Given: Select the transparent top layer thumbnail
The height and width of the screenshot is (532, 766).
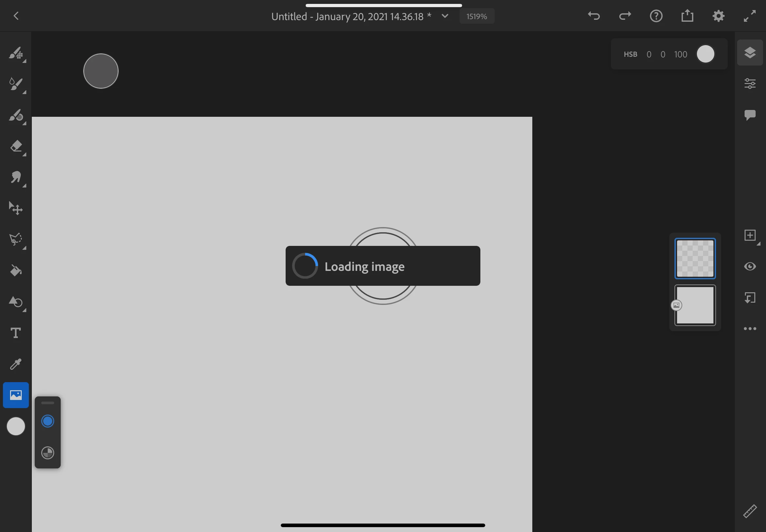Looking at the screenshot, I should click(x=695, y=259).
